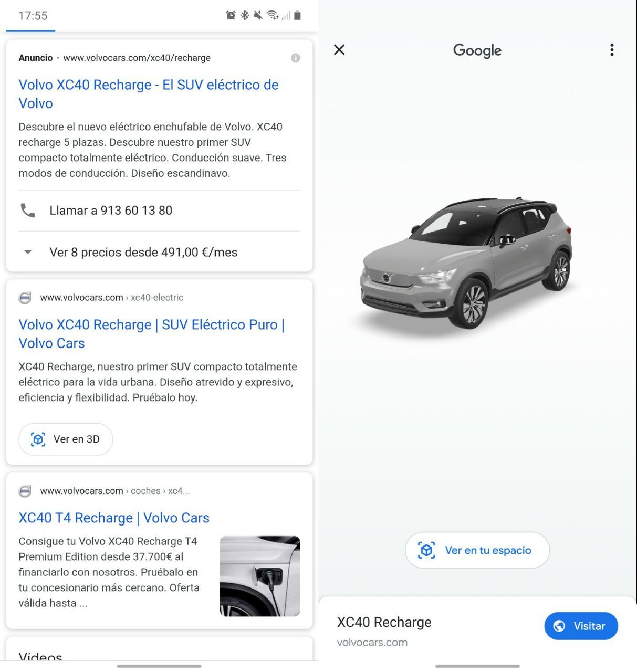Tap the gray Volvo XC40 3D model

pos(466,262)
